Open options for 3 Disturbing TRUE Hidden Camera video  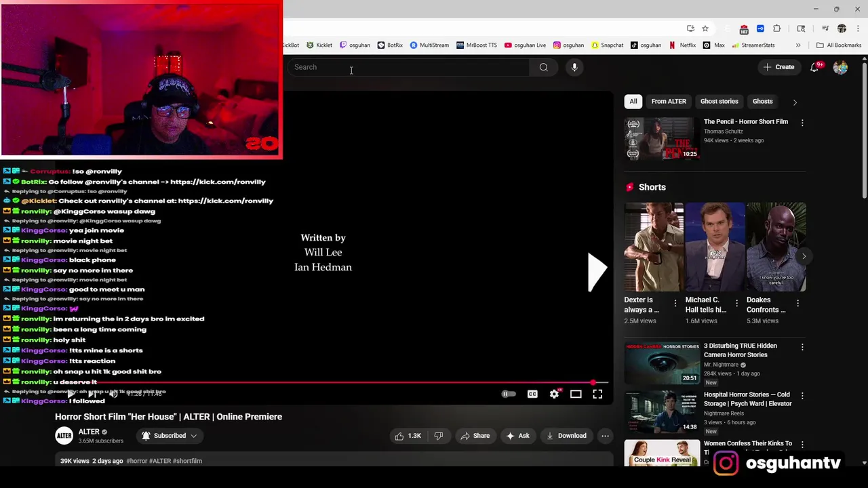(x=802, y=347)
